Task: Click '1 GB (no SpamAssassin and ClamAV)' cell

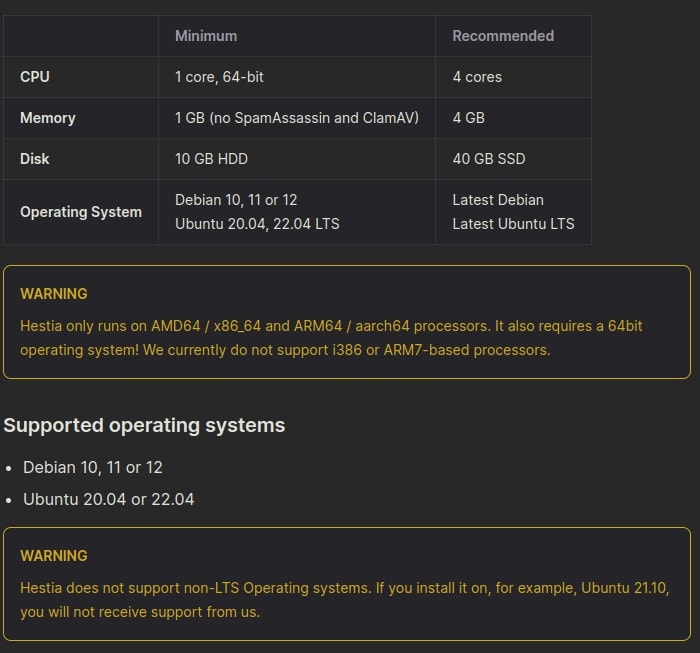Action: point(297,118)
